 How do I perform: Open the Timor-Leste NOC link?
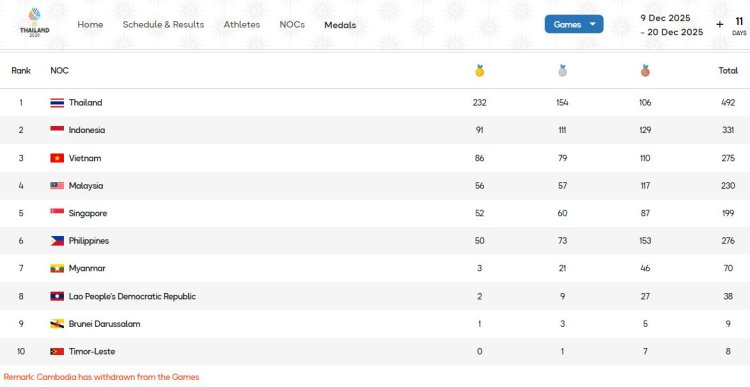(92, 351)
